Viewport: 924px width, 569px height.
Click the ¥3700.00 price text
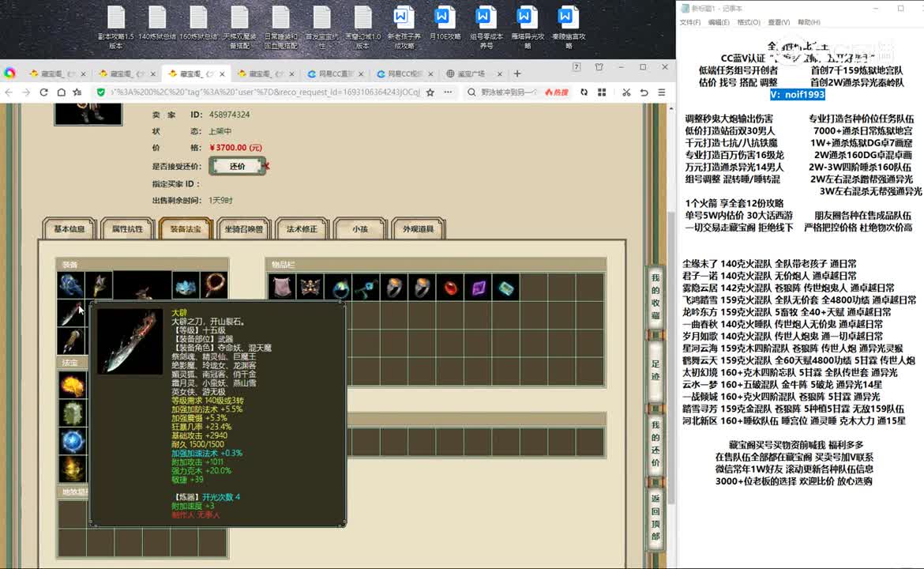[x=235, y=148]
